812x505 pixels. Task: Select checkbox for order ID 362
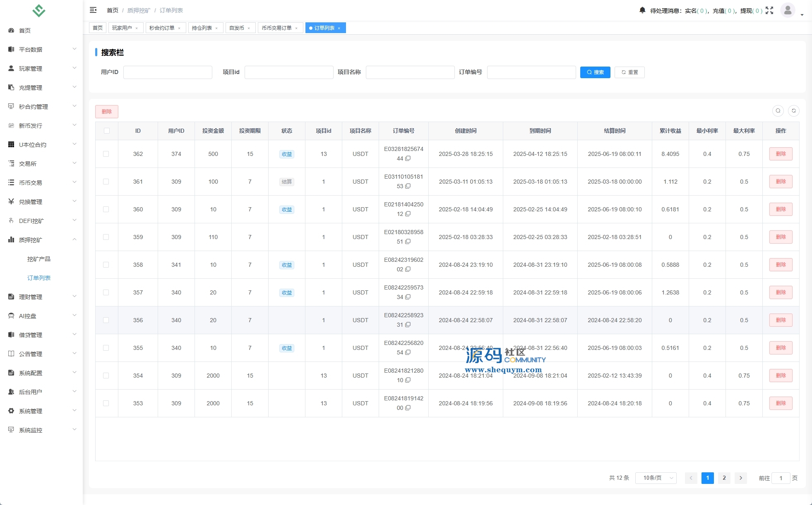coord(106,154)
